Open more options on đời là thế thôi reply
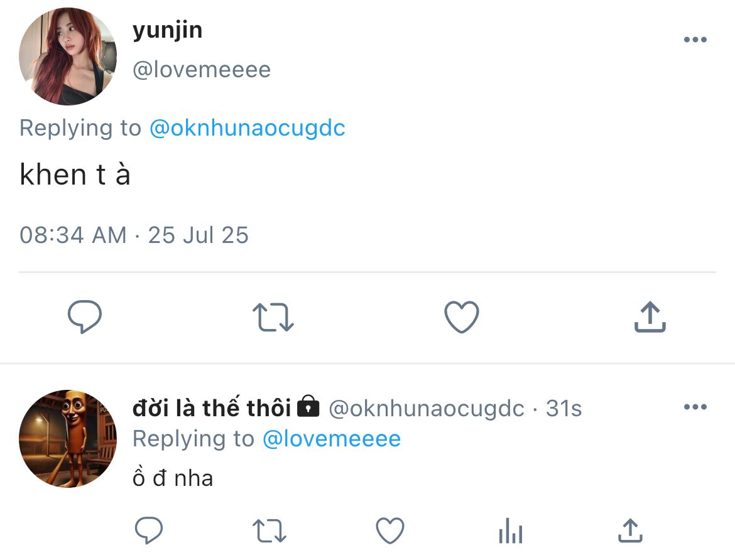 [x=695, y=407]
